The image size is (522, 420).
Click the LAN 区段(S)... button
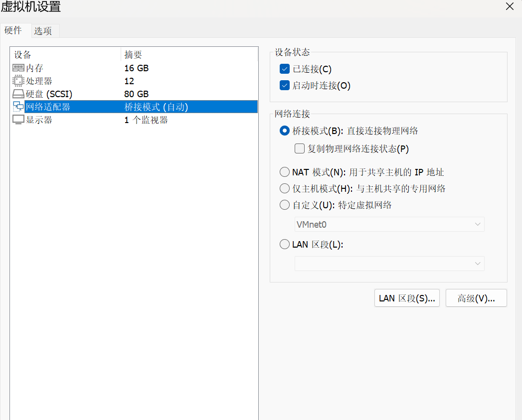click(407, 298)
